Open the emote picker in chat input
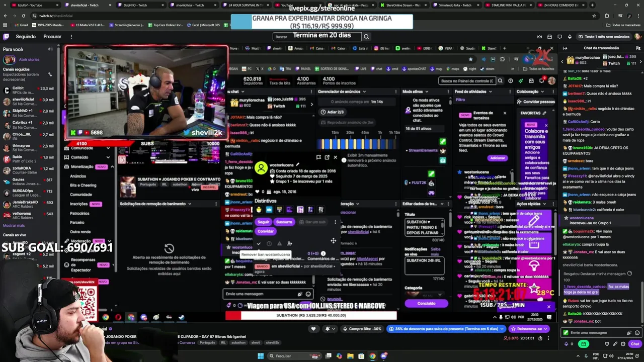 coord(637,333)
